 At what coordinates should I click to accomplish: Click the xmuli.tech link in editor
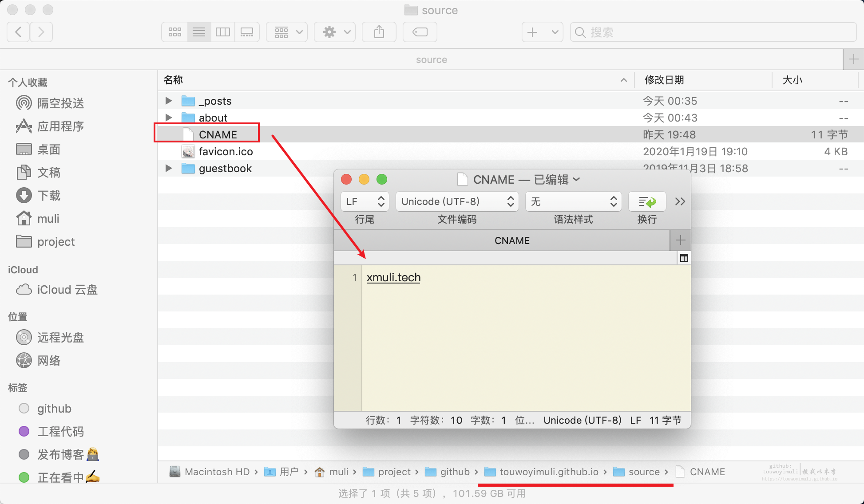[x=393, y=278]
